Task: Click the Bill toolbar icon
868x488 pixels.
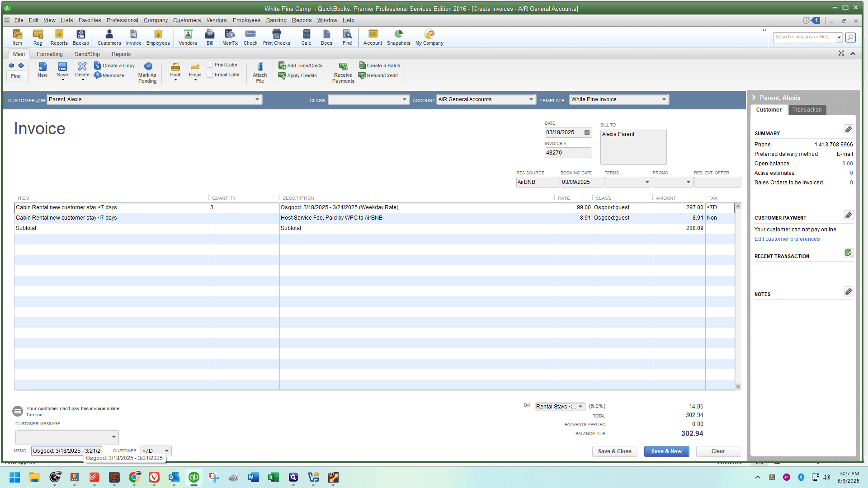Action: click(209, 37)
